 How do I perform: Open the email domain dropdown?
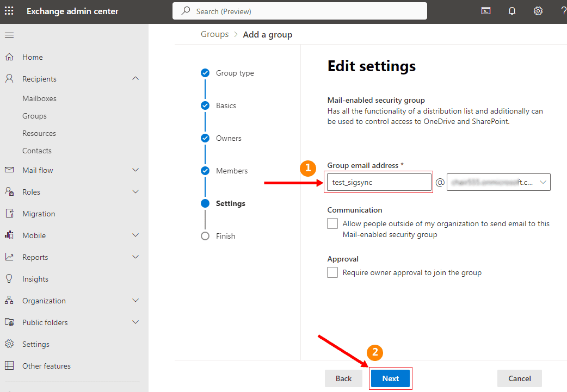543,183
